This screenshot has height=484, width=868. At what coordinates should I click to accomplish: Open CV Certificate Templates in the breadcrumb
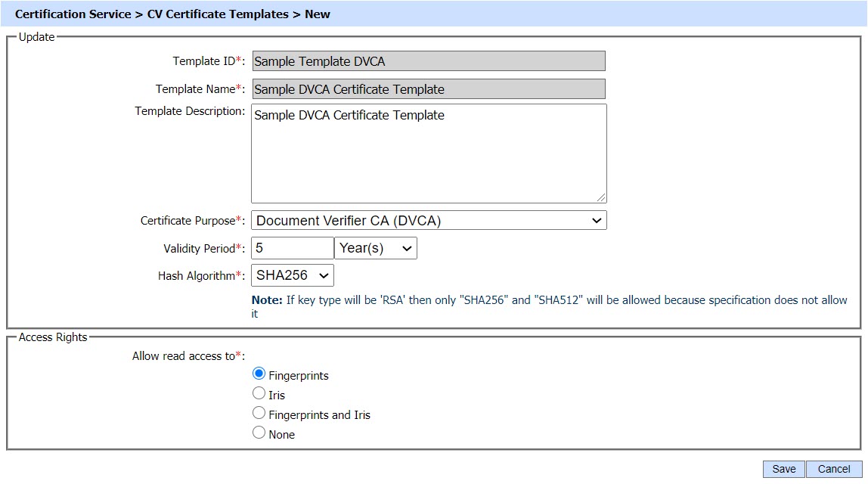(x=218, y=14)
